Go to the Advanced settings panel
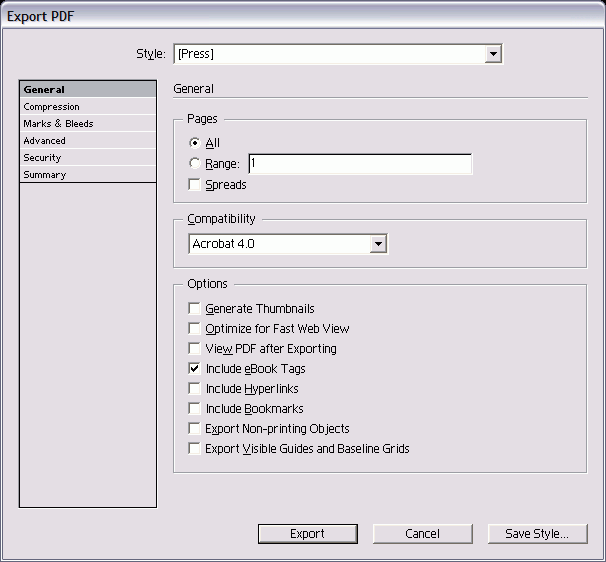This screenshot has height=562, width=606. (88, 141)
